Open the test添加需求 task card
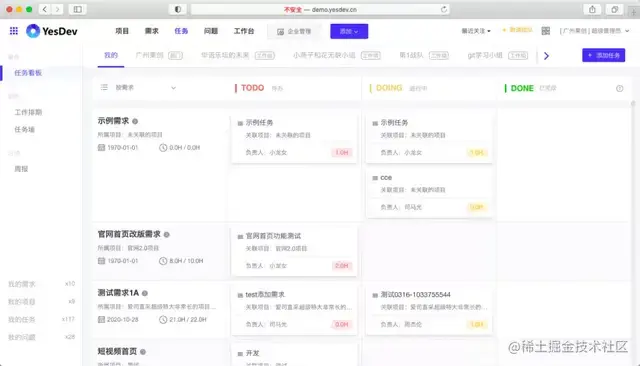The width and height of the screenshot is (640, 366). tap(294, 310)
